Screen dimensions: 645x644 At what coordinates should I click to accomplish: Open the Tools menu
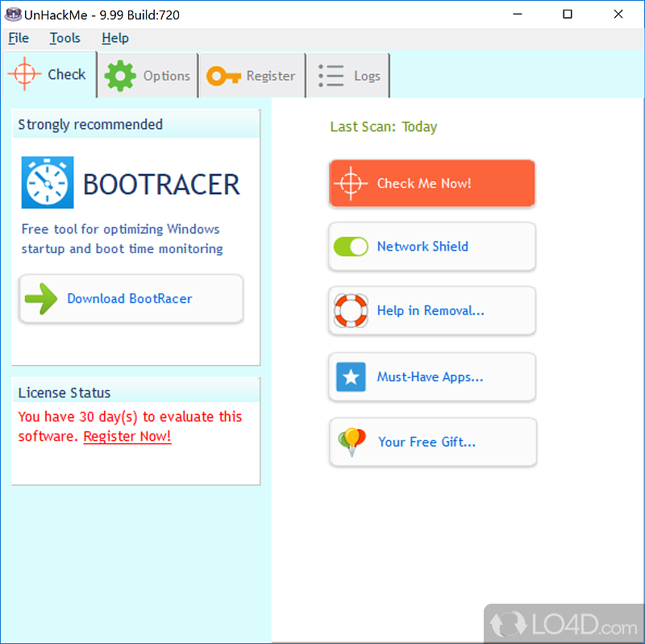(65, 38)
